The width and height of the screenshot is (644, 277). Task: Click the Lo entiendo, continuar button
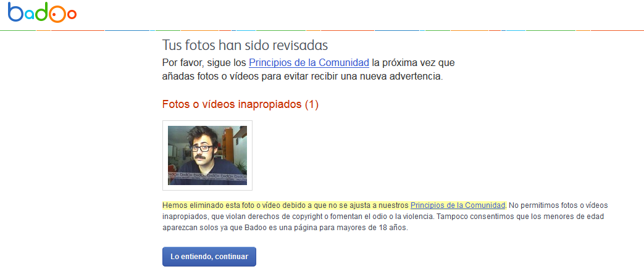click(x=209, y=257)
